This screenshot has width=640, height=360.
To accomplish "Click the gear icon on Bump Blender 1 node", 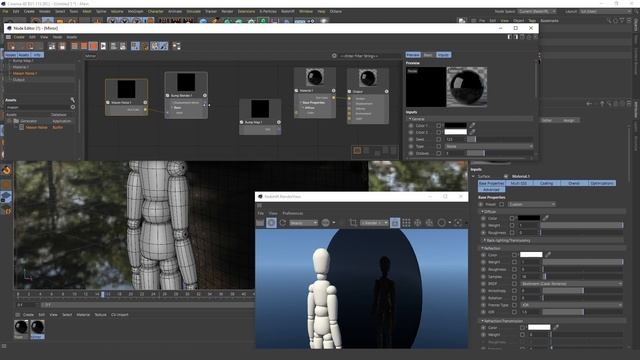I will tap(205, 96).
